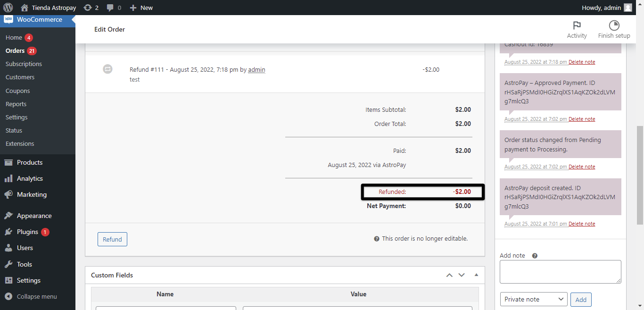The height and width of the screenshot is (310, 644).
Task: Click the help icon next to Add note
Action: [x=535, y=256]
